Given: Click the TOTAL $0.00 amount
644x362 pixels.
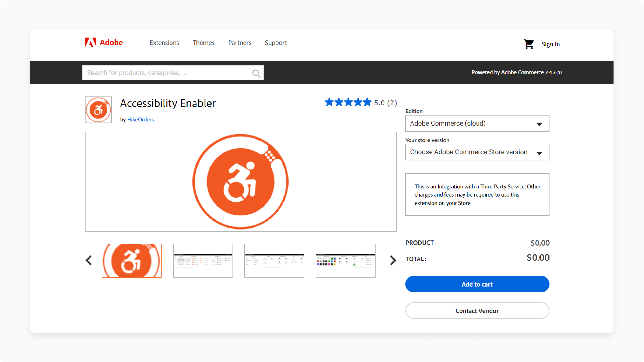Looking at the screenshot, I should pos(538,257).
